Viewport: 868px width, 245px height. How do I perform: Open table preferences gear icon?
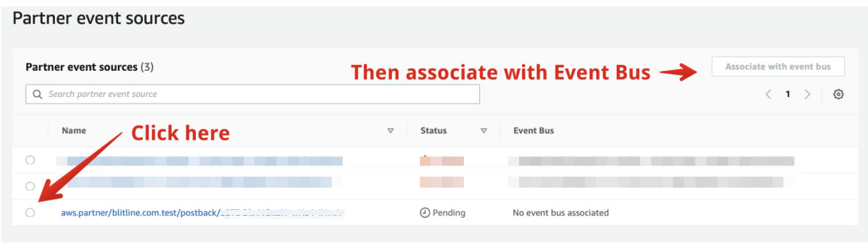pyautogui.click(x=839, y=94)
